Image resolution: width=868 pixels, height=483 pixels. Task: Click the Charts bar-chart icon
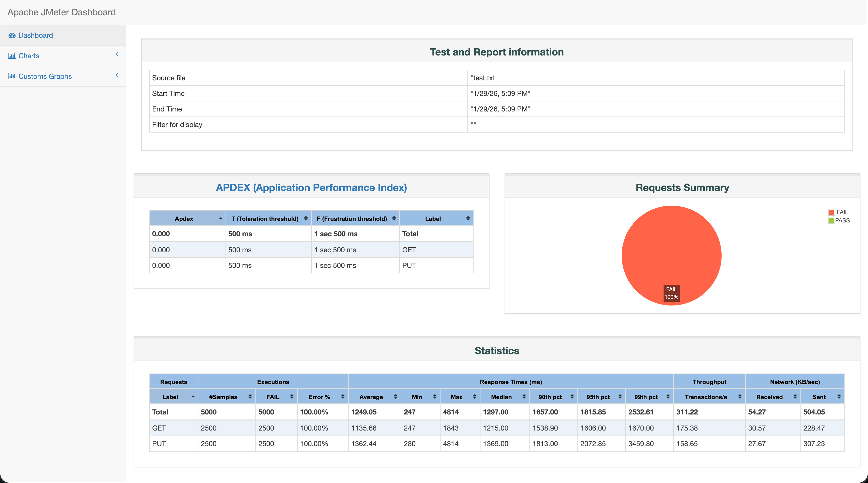point(12,56)
